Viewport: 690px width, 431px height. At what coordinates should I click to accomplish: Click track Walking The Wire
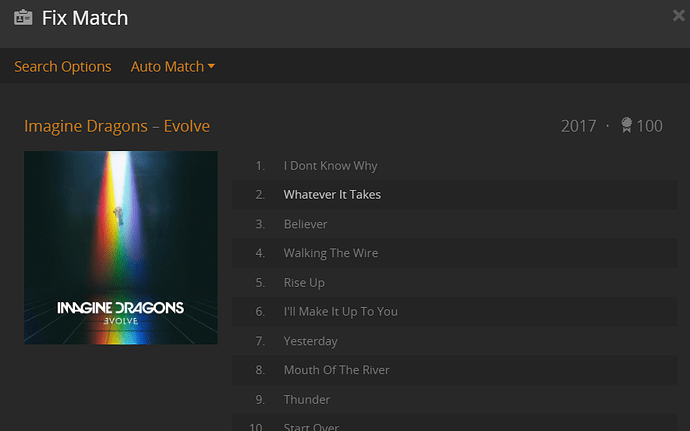pos(455,253)
